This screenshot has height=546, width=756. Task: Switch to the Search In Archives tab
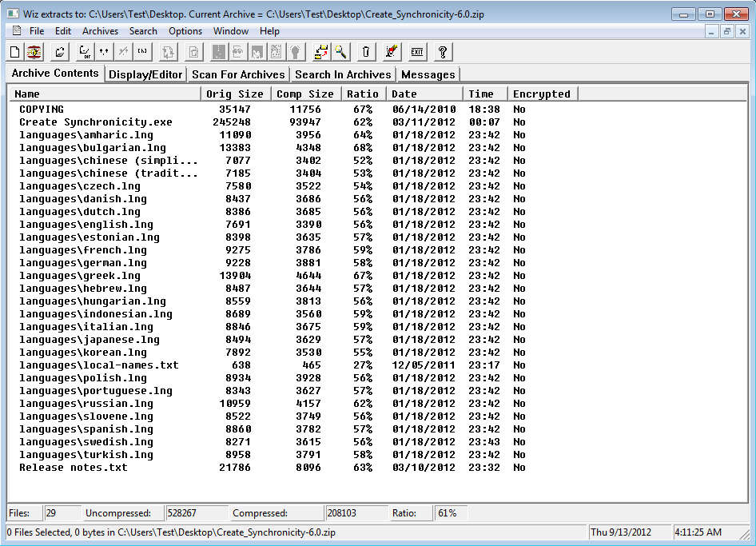click(343, 75)
